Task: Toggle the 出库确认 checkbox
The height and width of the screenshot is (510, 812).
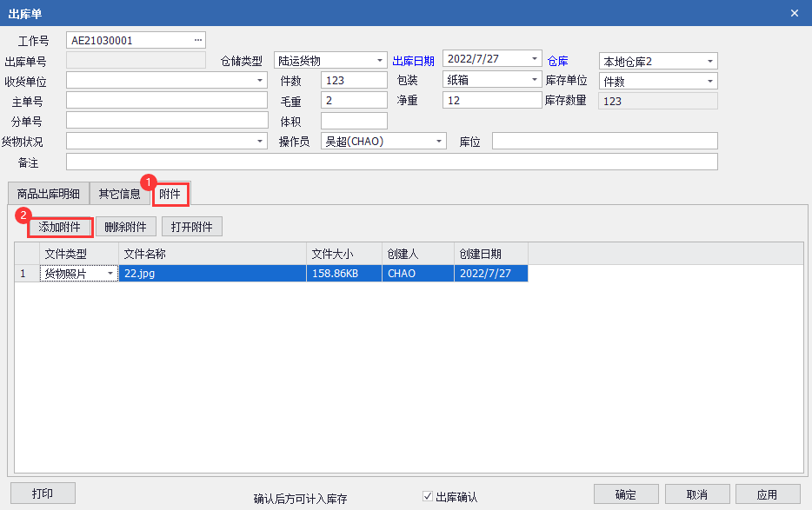Action: point(428,497)
